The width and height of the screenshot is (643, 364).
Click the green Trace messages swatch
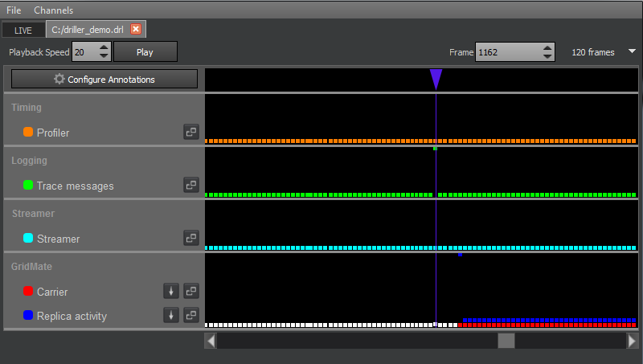[x=28, y=186]
